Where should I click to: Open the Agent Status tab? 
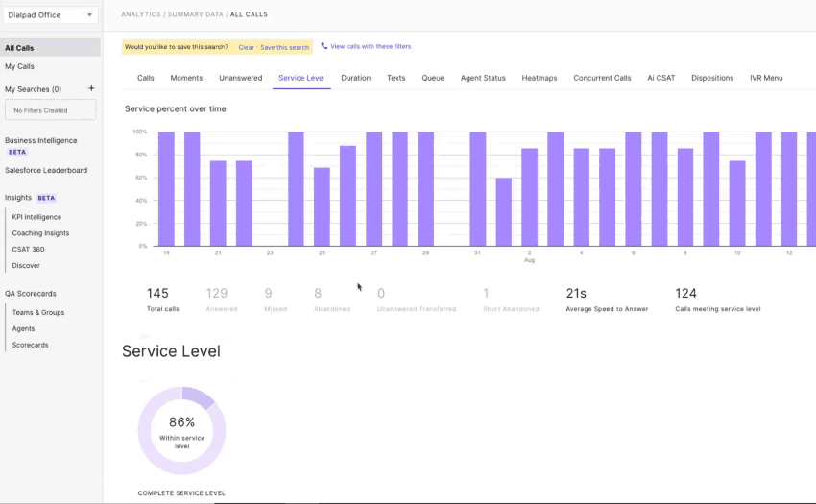[x=483, y=78]
